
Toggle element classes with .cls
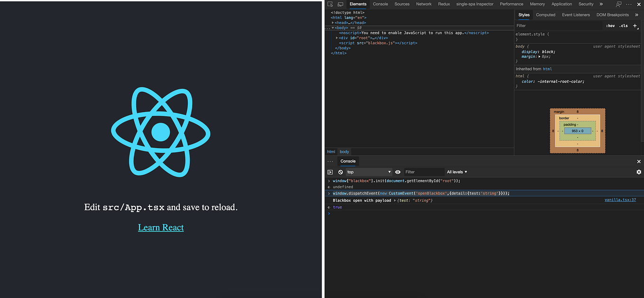pyautogui.click(x=624, y=26)
